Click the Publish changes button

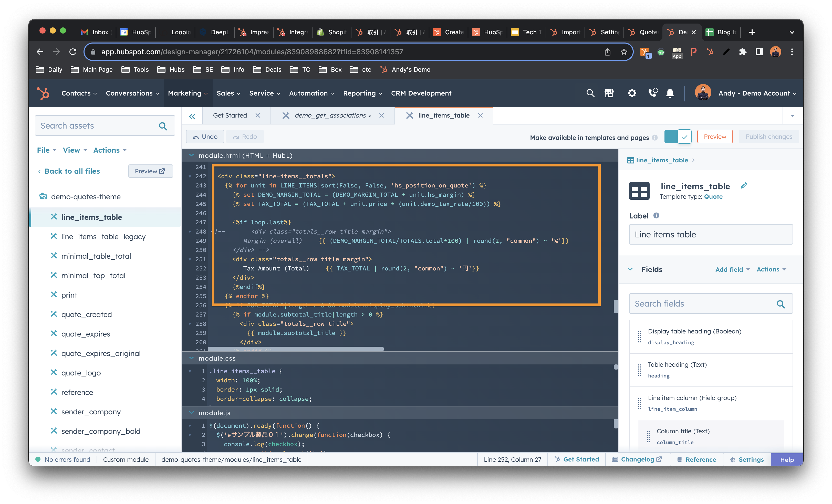(x=769, y=136)
